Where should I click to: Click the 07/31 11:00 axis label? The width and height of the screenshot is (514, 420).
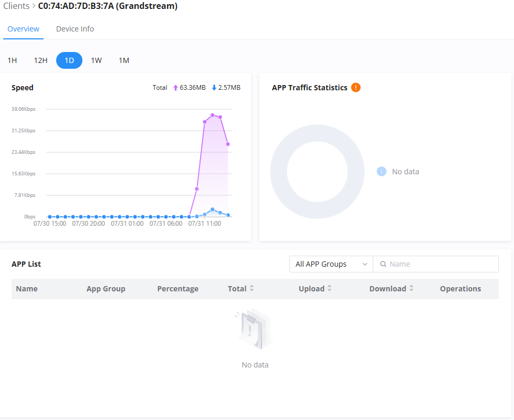click(x=205, y=223)
